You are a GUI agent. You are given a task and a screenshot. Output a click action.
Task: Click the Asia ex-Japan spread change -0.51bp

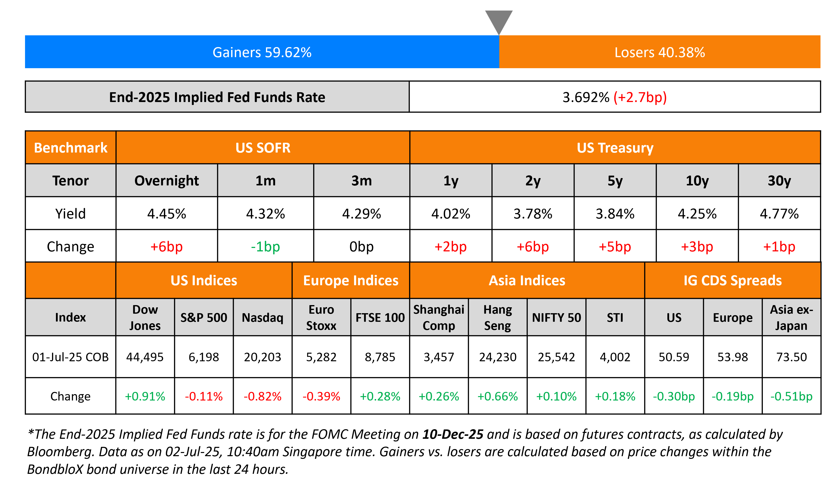(792, 396)
